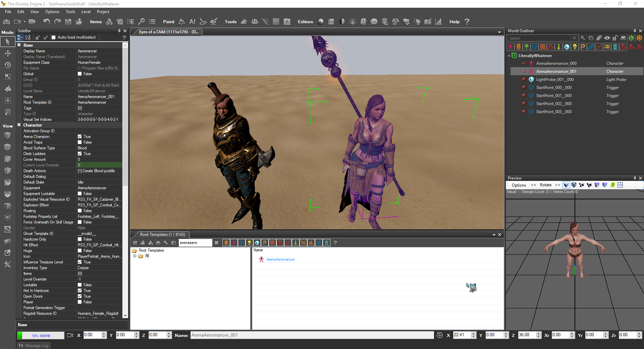Collapse the Character property section
This screenshot has width=644, height=349.
pos(19,125)
